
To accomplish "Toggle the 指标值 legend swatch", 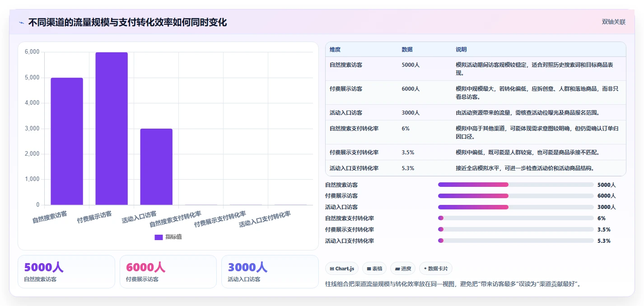I will 159,237.
